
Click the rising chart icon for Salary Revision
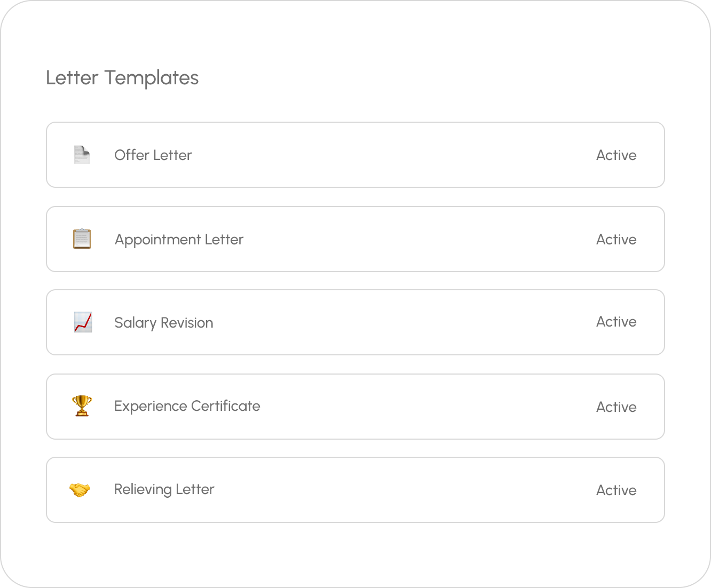pos(83,322)
